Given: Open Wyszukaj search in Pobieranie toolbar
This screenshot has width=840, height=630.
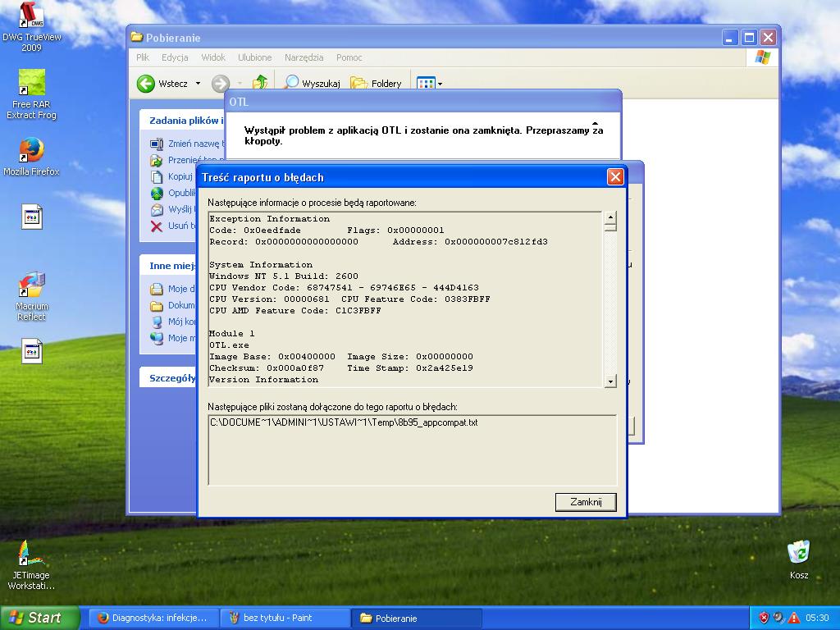Looking at the screenshot, I should click(x=312, y=83).
